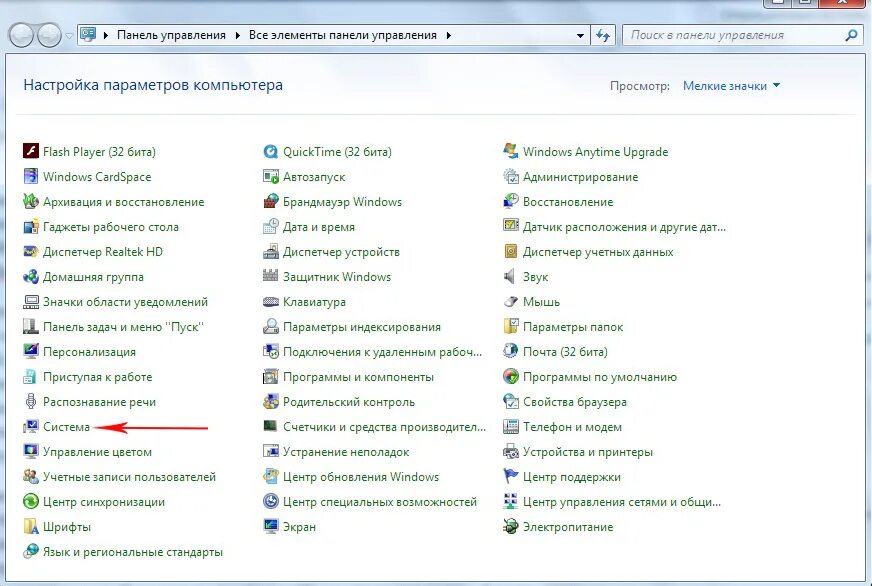
Task: Click the Домашняя группа icon
Action: pyautogui.click(x=31, y=276)
